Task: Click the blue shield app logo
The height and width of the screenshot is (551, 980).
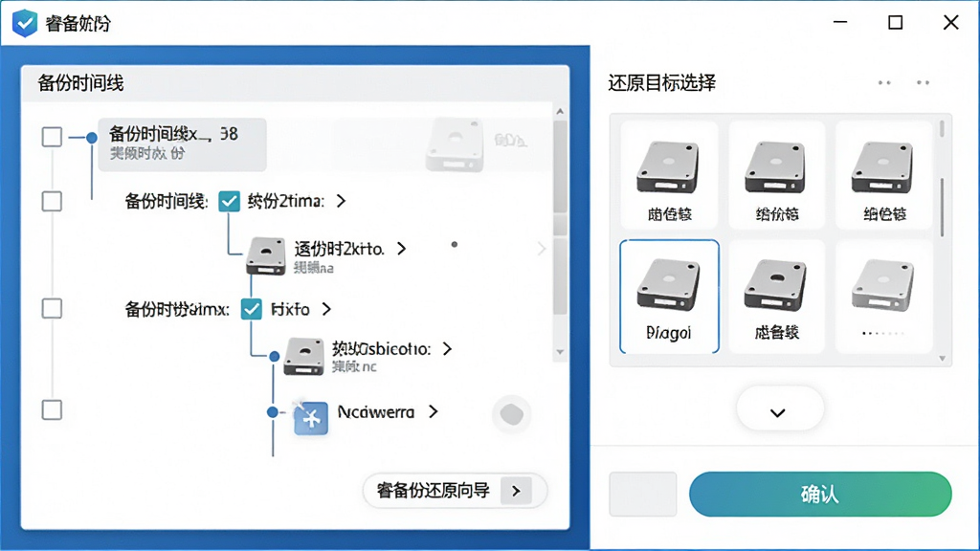Action: 25,23
